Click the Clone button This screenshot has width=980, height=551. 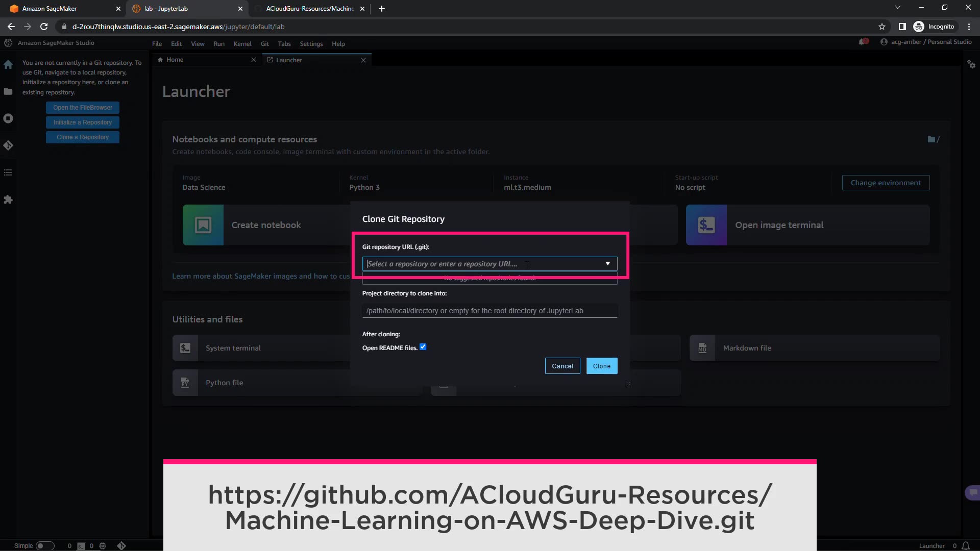(x=601, y=366)
